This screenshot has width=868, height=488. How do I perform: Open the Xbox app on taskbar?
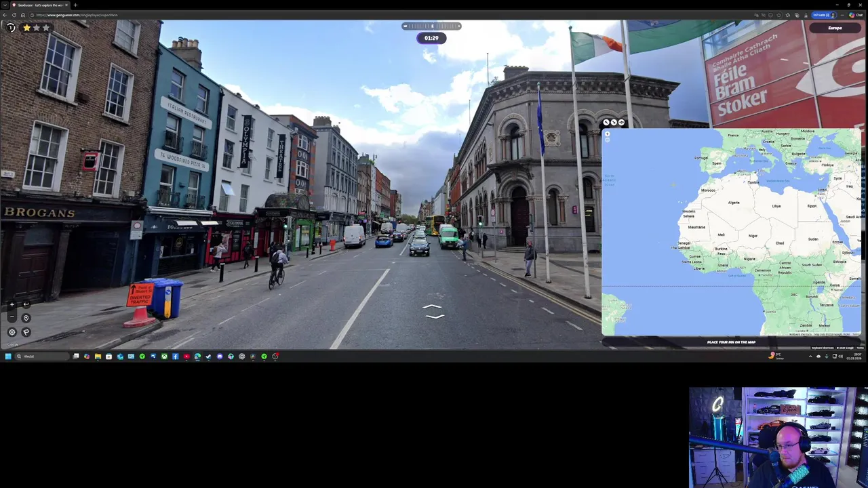(x=164, y=356)
